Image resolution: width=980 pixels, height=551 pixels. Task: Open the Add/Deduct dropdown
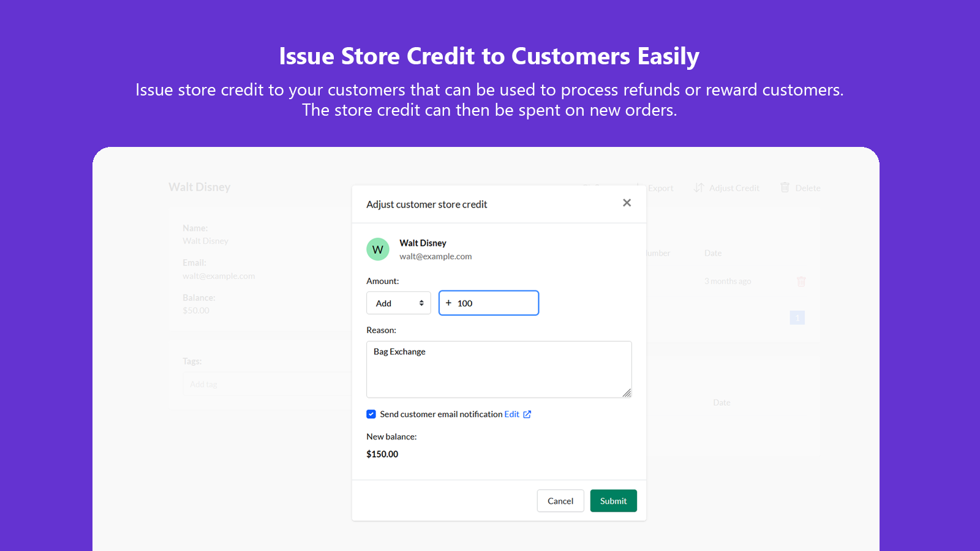click(x=398, y=302)
